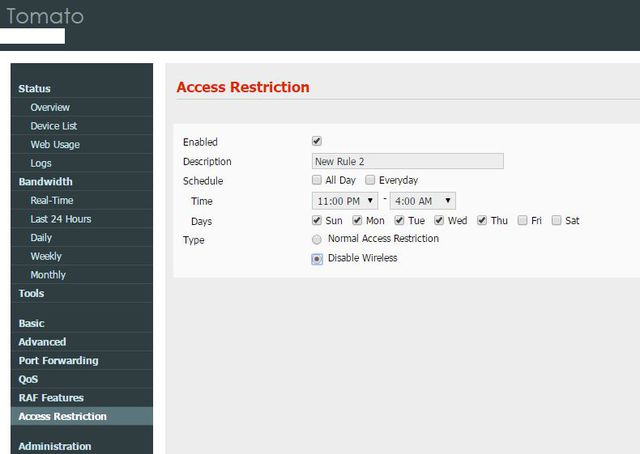Open the Bandwidth section
Viewport: 640px width, 454px height.
pos(46,182)
